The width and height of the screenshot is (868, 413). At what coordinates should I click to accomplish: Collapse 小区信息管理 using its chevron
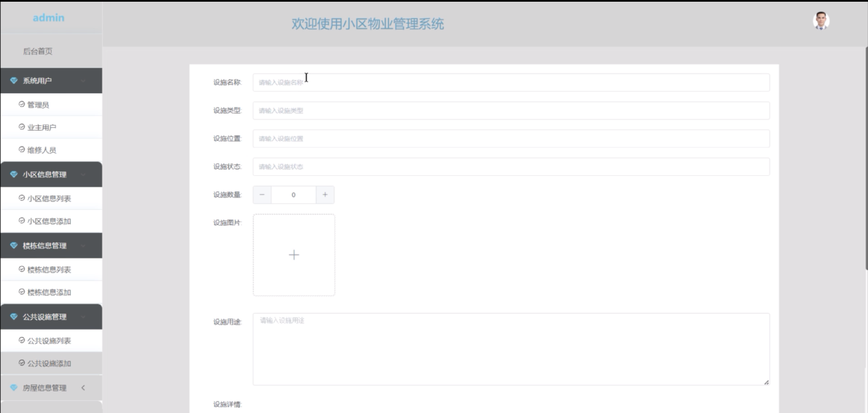click(83, 174)
